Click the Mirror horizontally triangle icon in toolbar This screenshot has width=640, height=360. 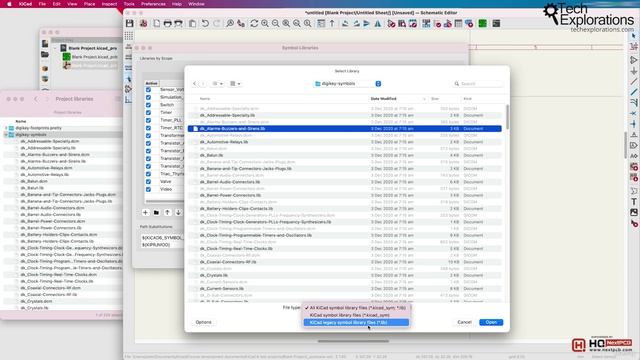tap(378, 24)
